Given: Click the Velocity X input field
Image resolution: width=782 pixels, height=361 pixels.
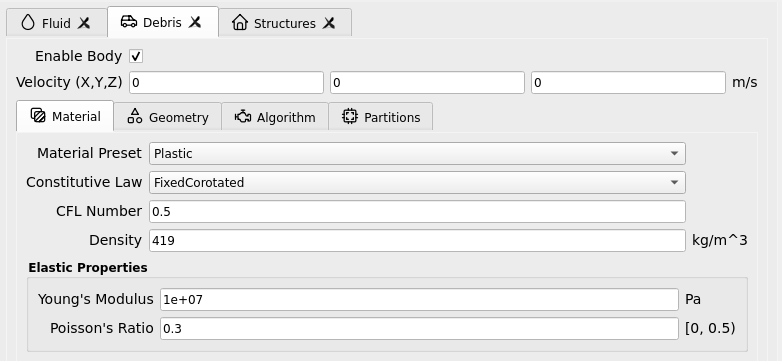Looking at the screenshot, I should click(x=226, y=83).
